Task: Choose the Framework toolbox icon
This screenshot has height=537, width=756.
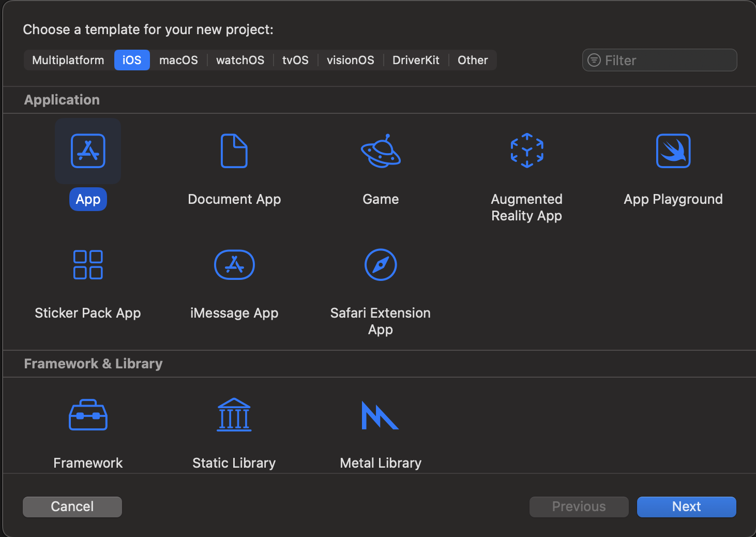Action: point(88,415)
